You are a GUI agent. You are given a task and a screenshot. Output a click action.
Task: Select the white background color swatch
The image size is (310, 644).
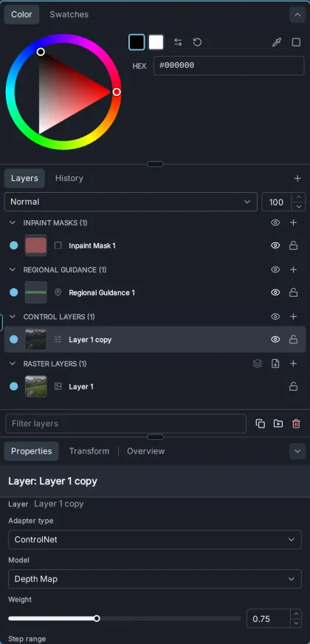coord(156,42)
